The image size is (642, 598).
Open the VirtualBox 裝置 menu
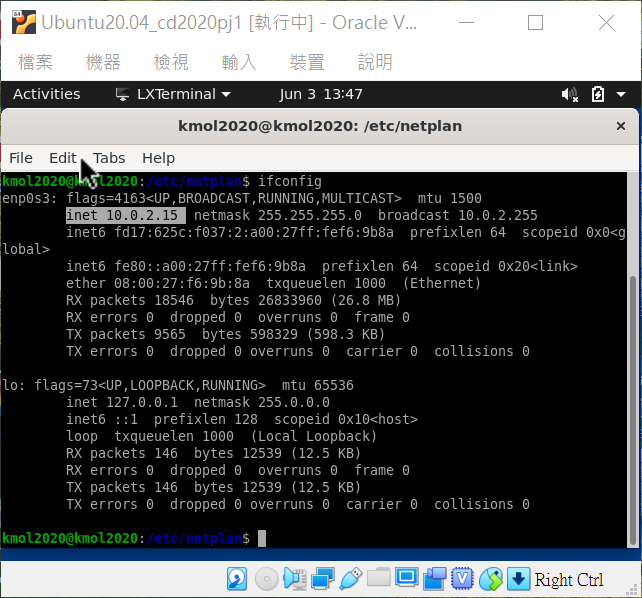click(x=307, y=62)
